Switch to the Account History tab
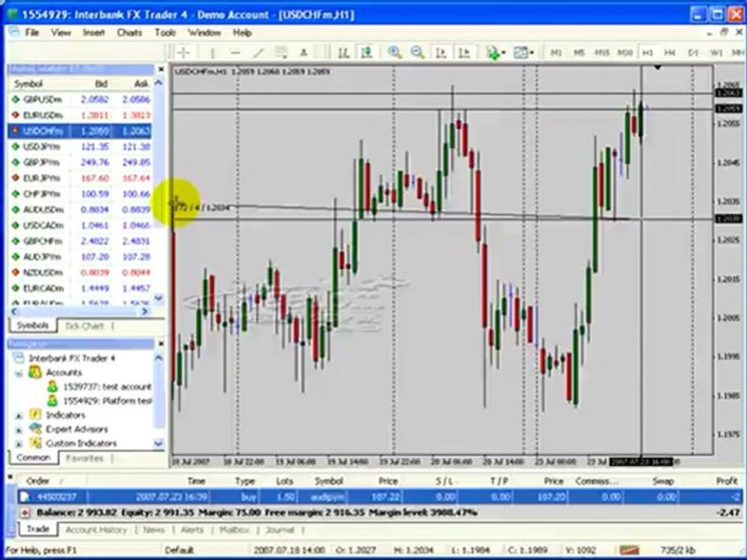This screenshot has height=560, width=747. point(96,530)
